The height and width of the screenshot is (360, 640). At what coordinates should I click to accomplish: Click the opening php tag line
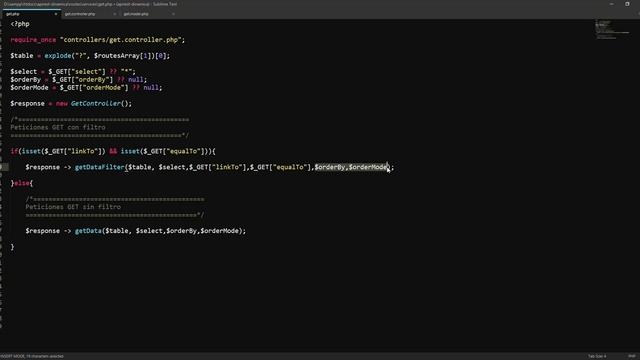pos(20,24)
